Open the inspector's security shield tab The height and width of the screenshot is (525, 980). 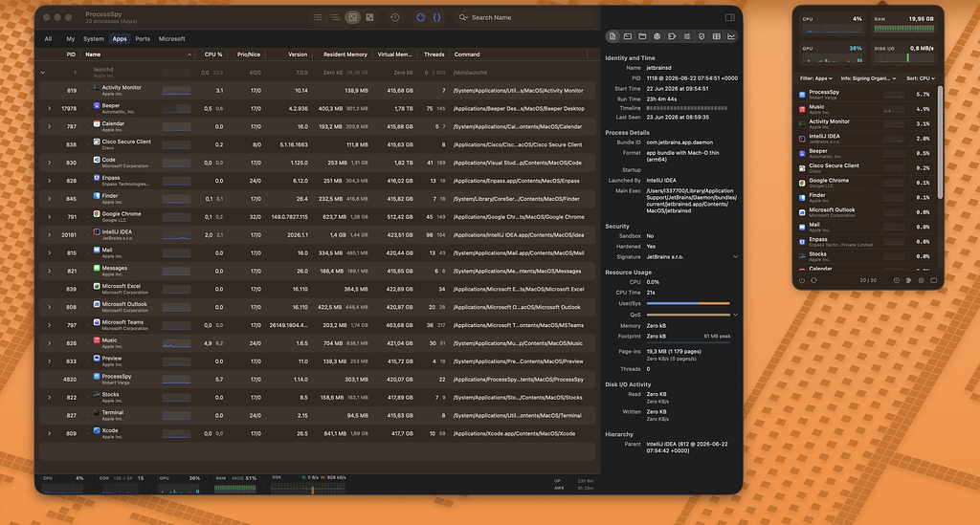pos(702,36)
